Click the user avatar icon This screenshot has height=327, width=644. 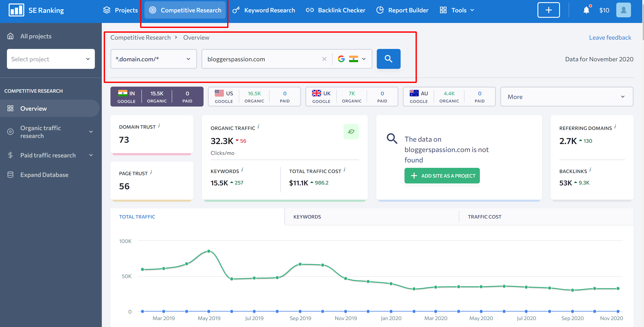[x=623, y=10]
